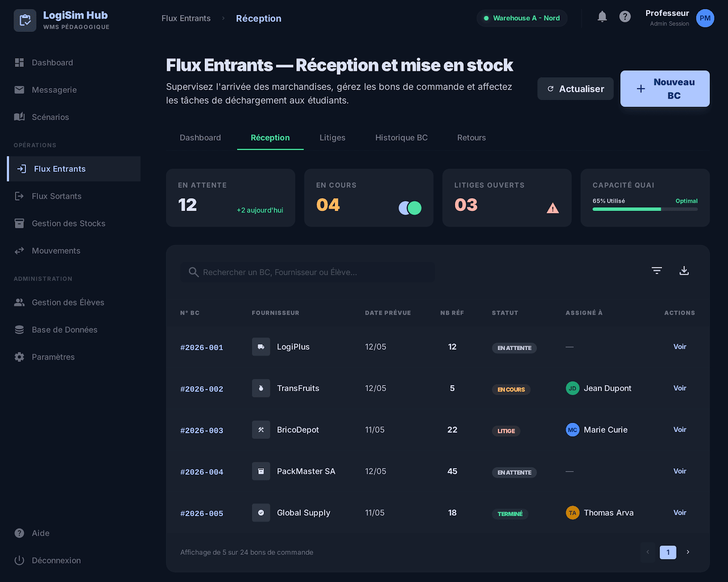Click Voir for order #2026-003
728x582 pixels.
pos(680,430)
